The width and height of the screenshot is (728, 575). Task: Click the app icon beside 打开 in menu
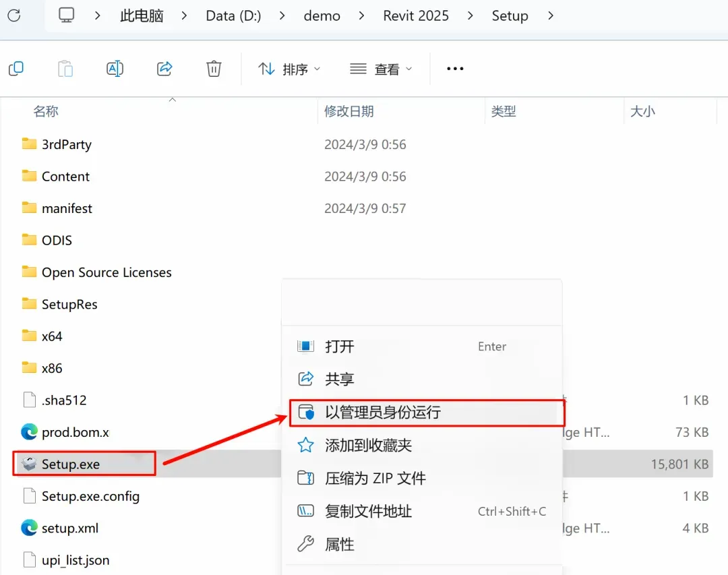click(x=305, y=346)
